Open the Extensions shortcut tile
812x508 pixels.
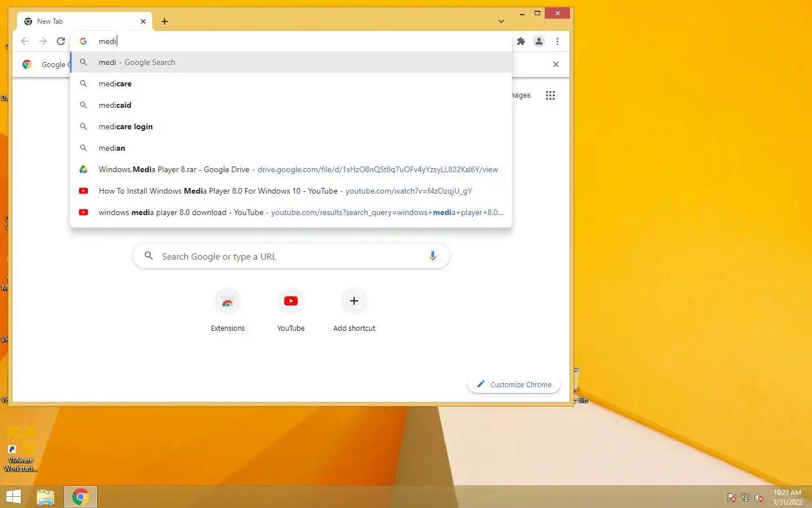point(228,310)
